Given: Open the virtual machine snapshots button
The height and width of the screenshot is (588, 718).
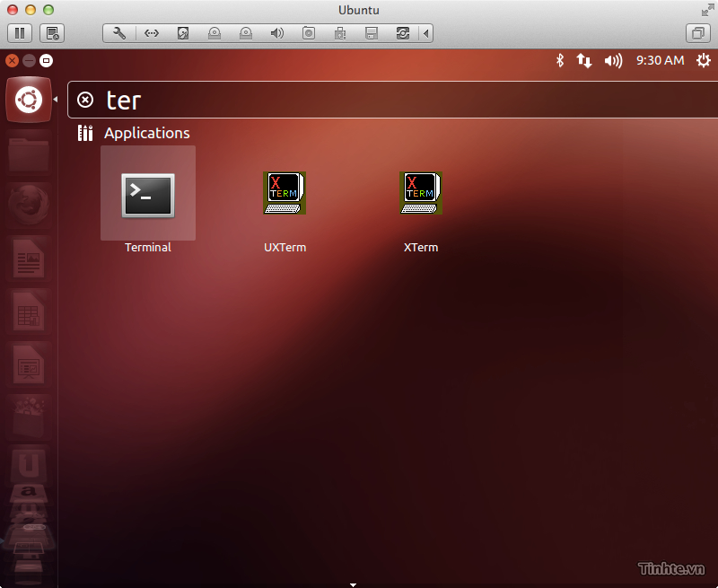Looking at the screenshot, I should pos(52,33).
